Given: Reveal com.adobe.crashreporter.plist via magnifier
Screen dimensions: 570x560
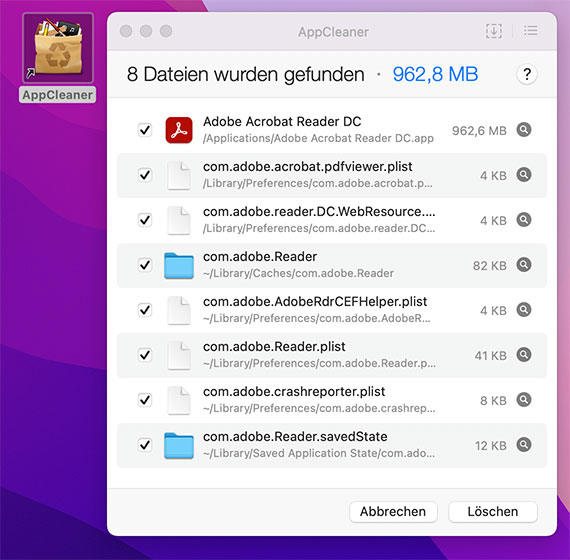Looking at the screenshot, I should point(524,400).
